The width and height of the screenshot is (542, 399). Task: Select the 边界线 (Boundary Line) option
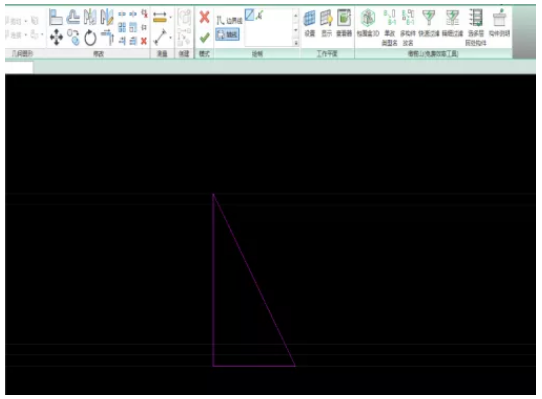[229, 20]
